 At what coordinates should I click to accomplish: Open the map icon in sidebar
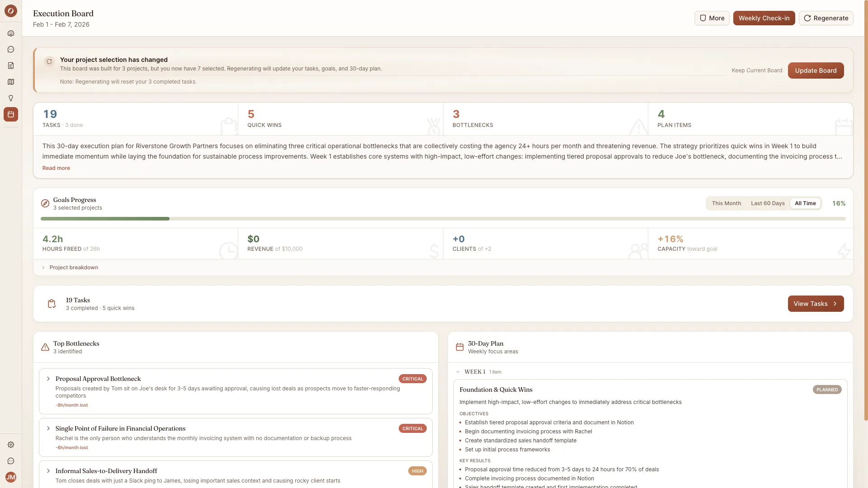[x=11, y=82]
